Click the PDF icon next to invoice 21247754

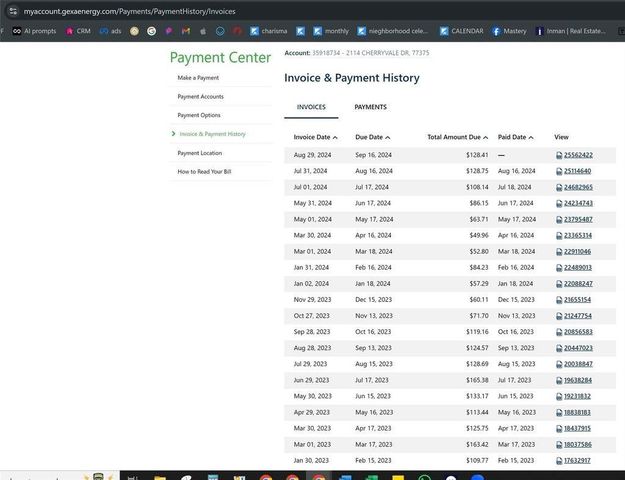pos(559,316)
